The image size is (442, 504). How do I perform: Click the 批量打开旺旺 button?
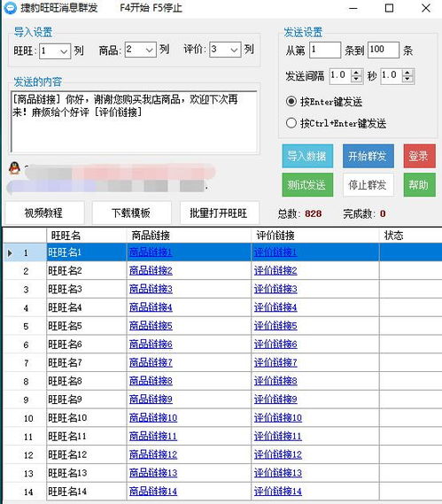tap(220, 213)
